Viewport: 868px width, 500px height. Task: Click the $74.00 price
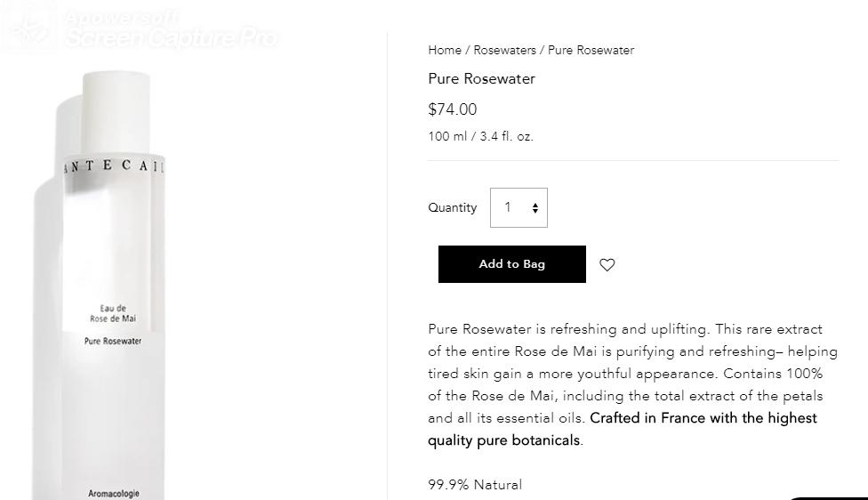point(453,109)
